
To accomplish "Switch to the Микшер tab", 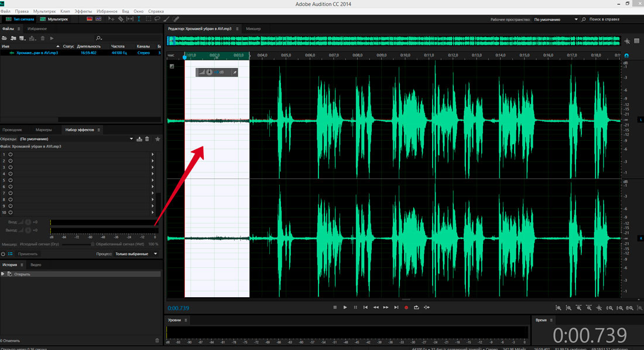I will point(254,29).
